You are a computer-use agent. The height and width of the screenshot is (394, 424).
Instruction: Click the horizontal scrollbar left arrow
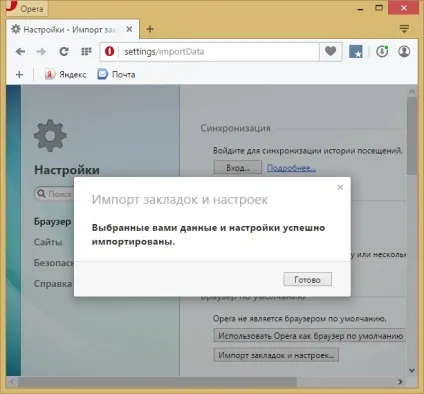12,382
